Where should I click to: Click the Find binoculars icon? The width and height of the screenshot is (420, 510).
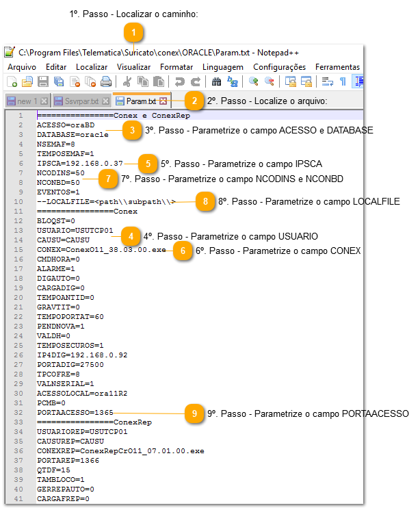click(x=216, y=82)
